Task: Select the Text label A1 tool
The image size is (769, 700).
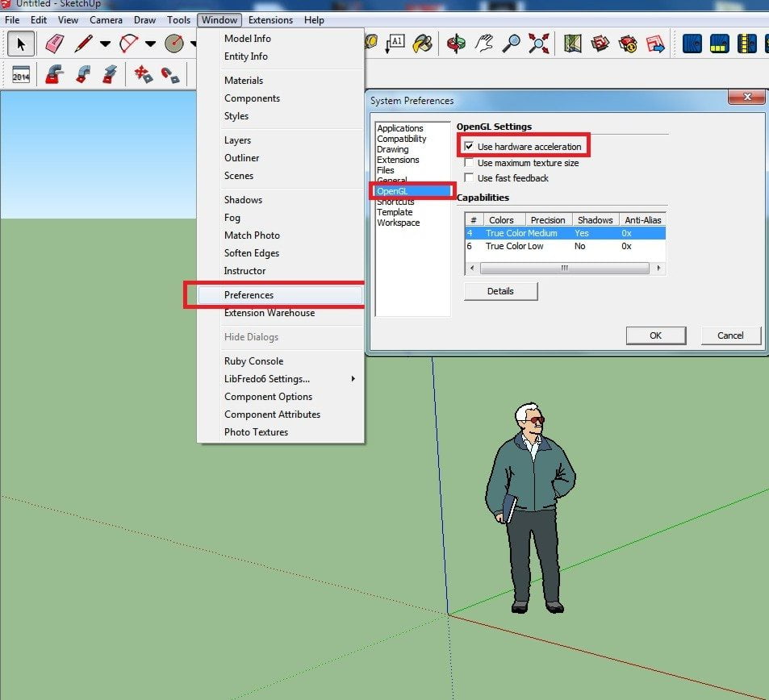Action: pos(395,44)
